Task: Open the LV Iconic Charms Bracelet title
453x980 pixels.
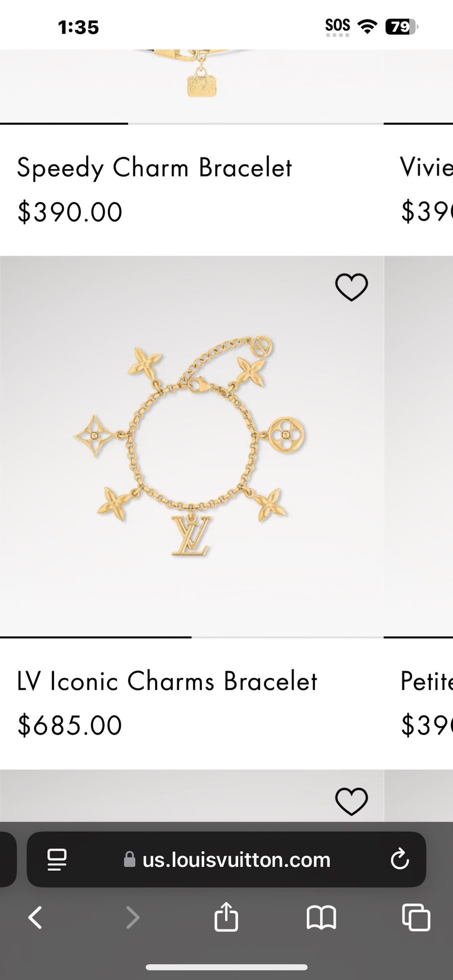Action: (x=167, y=681)
